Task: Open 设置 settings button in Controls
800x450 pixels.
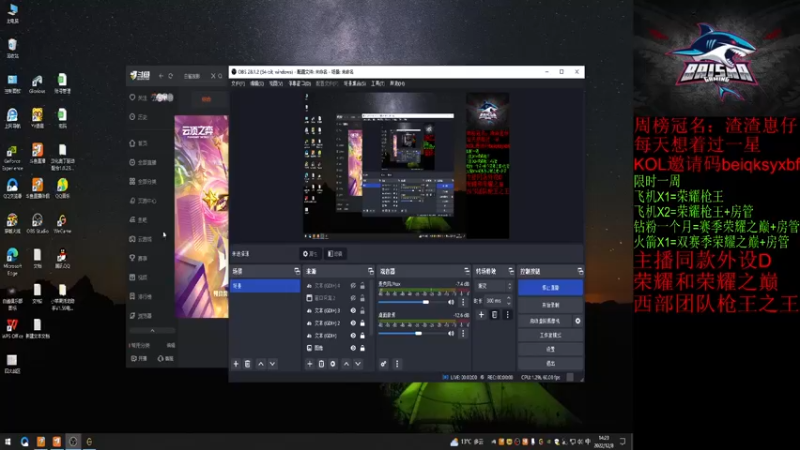Action: (551, 349)
